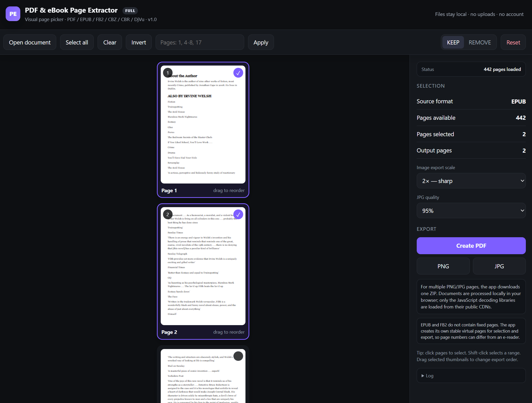Click the 'Page 2' caption label
Viewport: 532px width, 403px height.
[x=169, y=332]
